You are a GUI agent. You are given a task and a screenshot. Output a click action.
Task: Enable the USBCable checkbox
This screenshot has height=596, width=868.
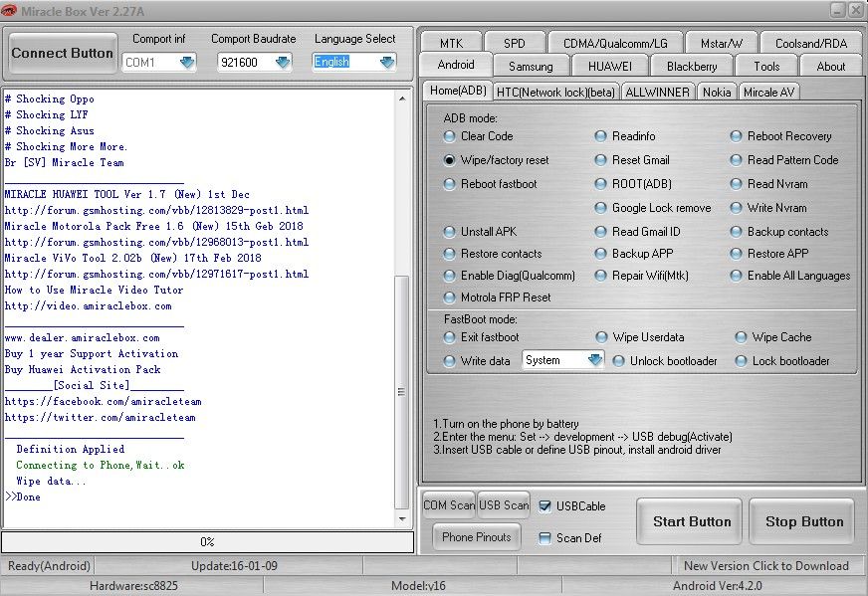pyautogui.click(x=544, y=505)
